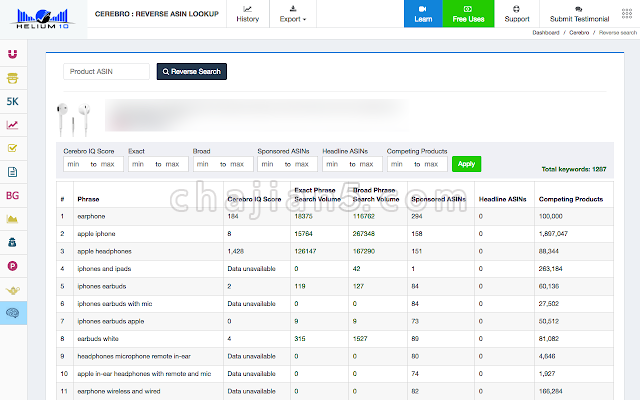Open the Magnet tool in the sidebar
640x400 pixels.
pos(13,54)
